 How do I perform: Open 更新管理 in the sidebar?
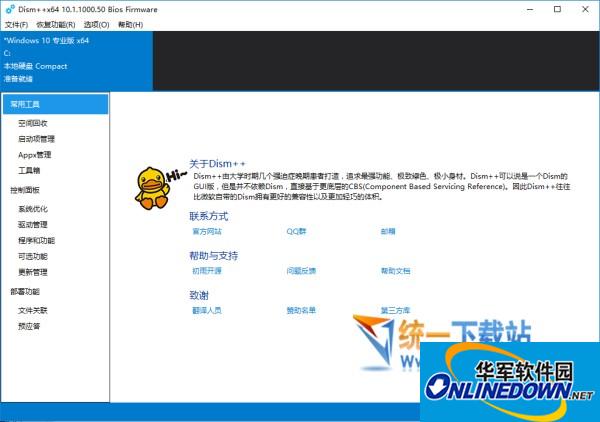tap(33, 272)
